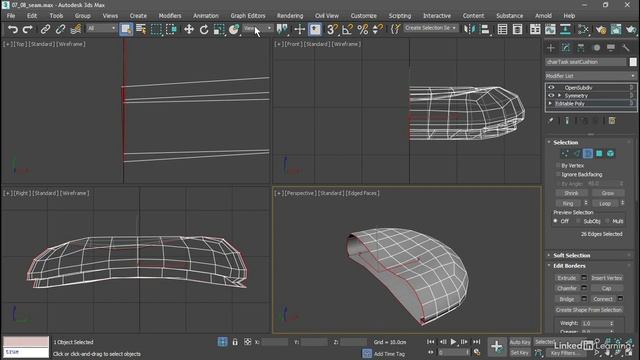640x360 pixels.
Task: Open the Create Selection Set dropdown
Action: click(x=431, y=28)
